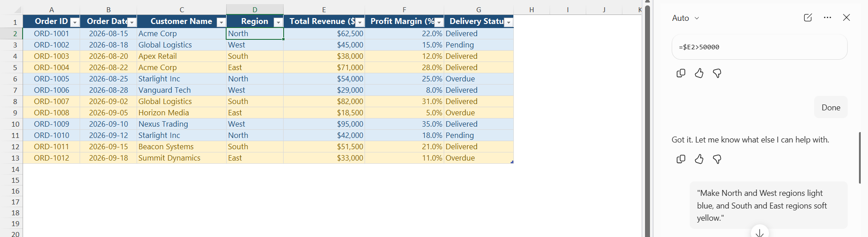Select column D header

[x=255, y=9]
